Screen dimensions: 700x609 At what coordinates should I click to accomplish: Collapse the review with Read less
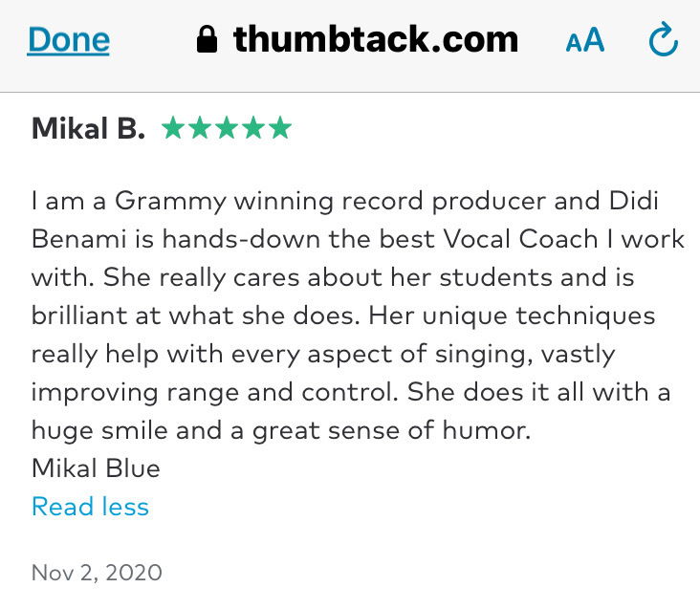(90, 507)
